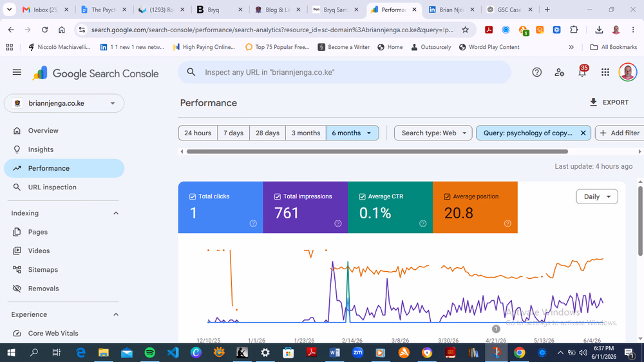Open Zoom from the taskbar
The height and width of the screenshot is (362, 644).
[x=357, y=352]
